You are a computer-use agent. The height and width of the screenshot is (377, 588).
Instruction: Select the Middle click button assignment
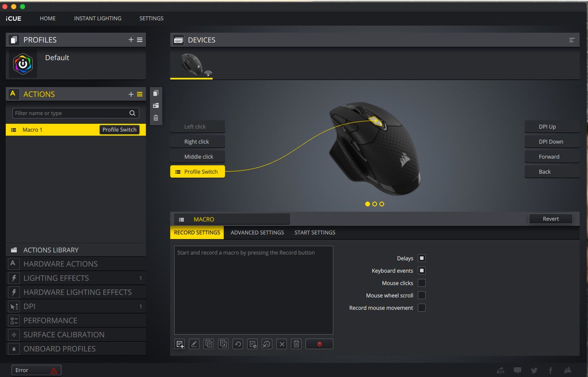tap(198, 157)
